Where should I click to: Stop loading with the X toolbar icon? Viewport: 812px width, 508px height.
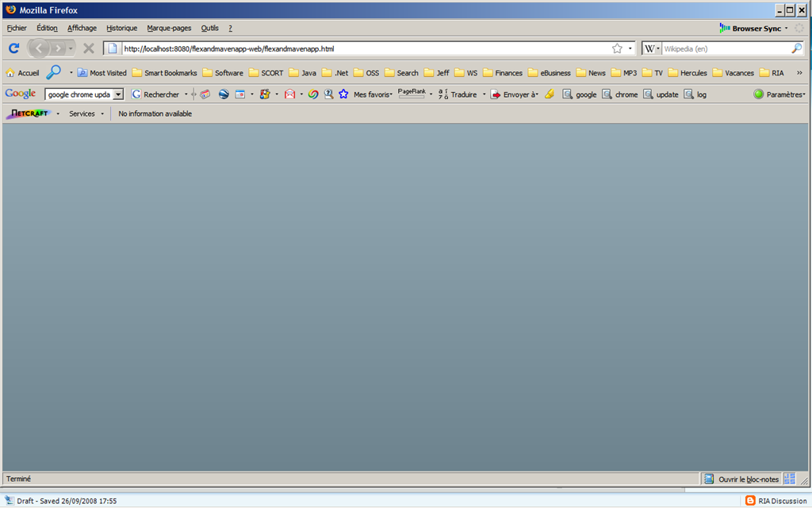pyautogui.click(x=89, y=48)
